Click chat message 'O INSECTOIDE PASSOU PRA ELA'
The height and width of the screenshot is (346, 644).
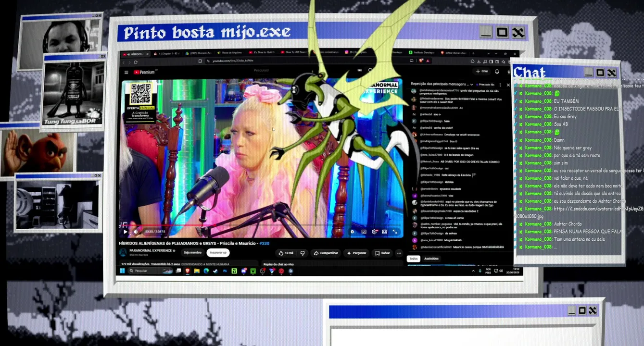click(587, 109)
